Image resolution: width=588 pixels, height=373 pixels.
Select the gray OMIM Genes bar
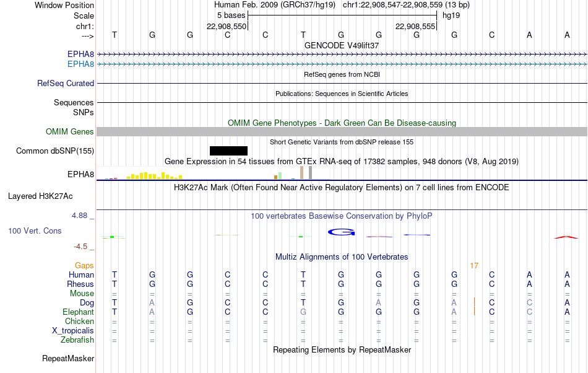coord(342,132)
